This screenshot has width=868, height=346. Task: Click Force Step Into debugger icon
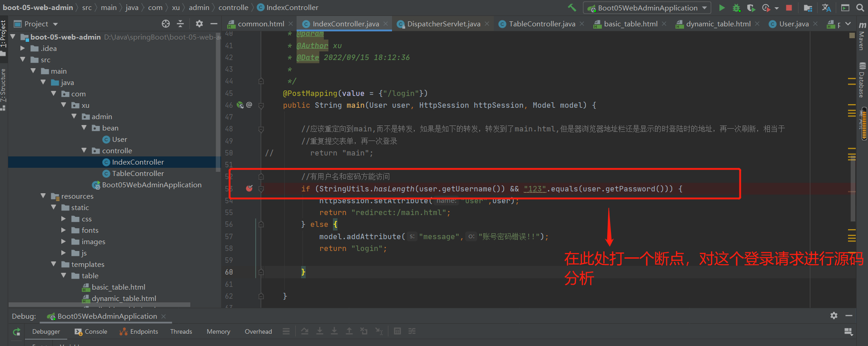point(334,331)
